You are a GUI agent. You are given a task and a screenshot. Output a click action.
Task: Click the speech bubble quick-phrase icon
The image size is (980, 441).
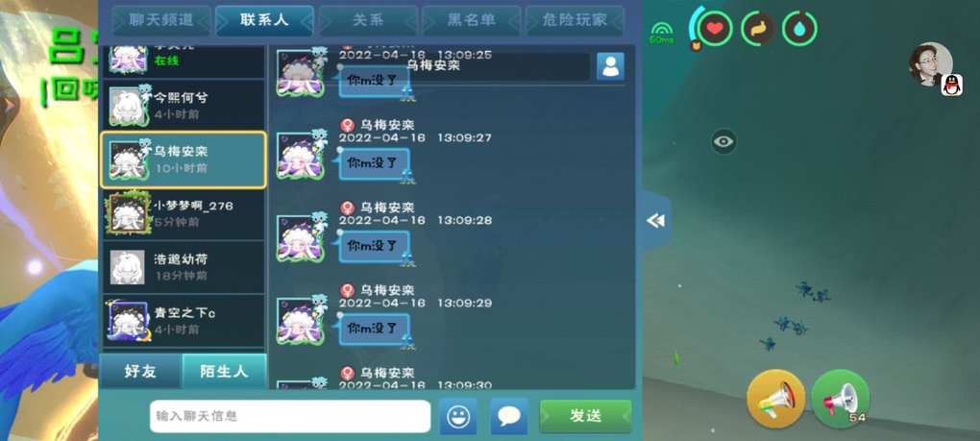(x=509, y=416)
